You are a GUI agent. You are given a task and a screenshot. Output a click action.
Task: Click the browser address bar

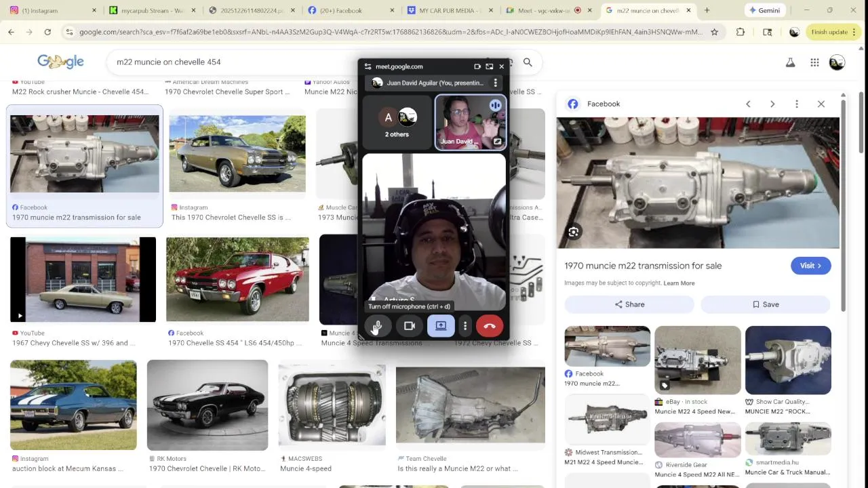coord(390,32)
